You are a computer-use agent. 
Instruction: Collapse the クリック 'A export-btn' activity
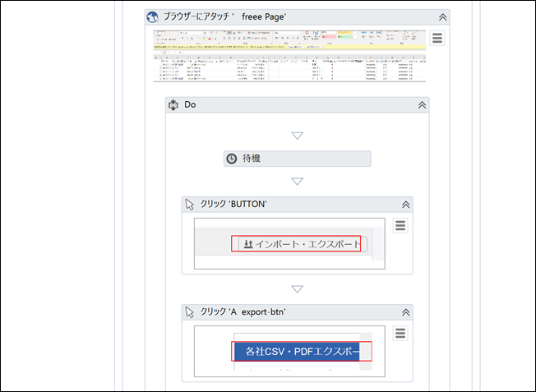(406, 312)
